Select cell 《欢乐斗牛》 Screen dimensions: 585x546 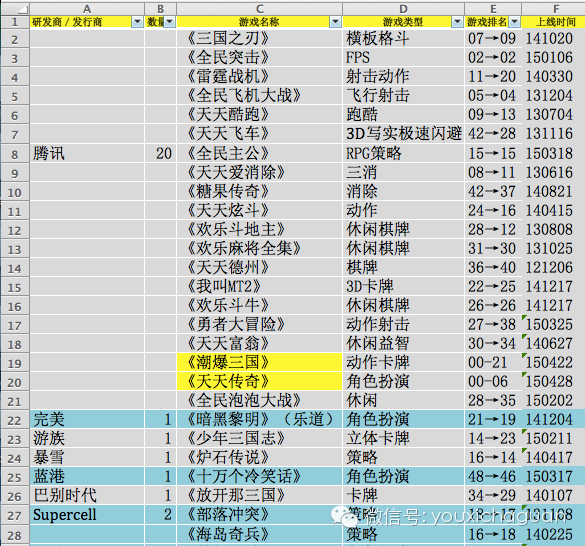260,306
